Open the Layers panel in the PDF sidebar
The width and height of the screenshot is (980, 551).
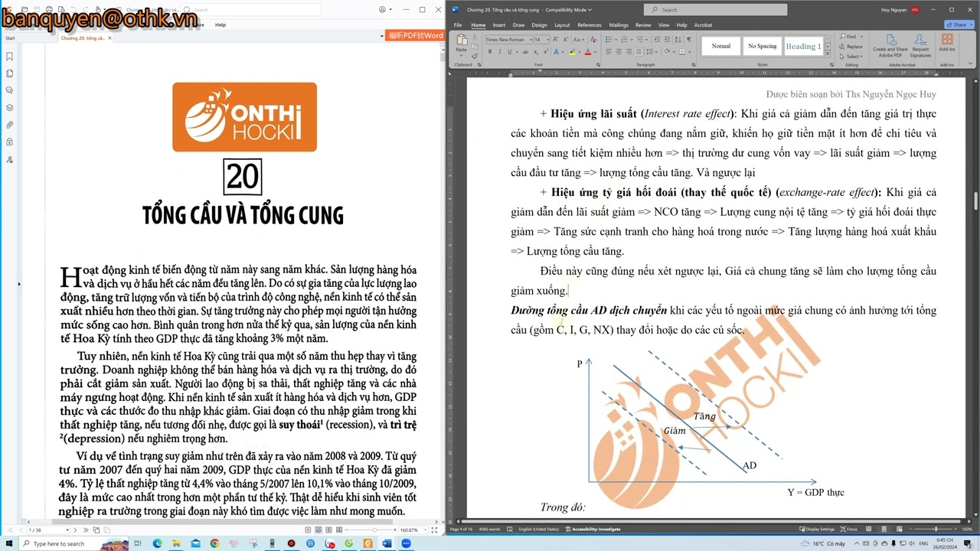(10, 107)
